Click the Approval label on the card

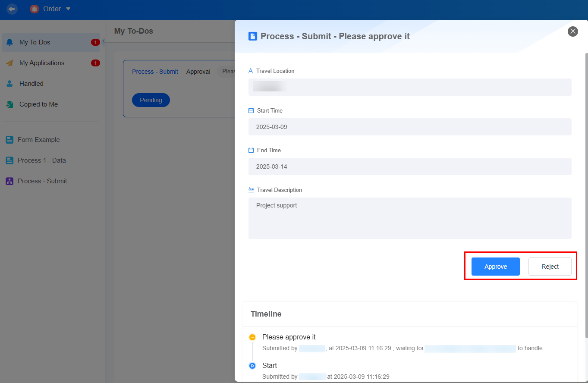[198, 72]
